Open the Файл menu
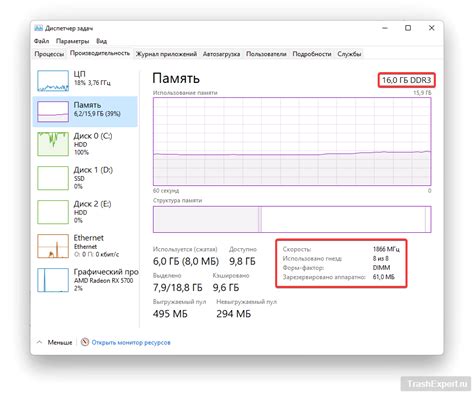 pos(41,41)
